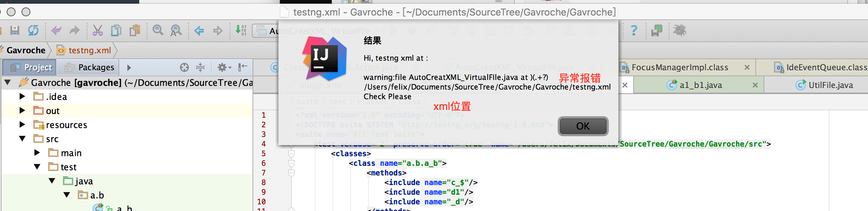Collapse the a.b package node
The height and width of the screenshot is (211, 868).
67,195
